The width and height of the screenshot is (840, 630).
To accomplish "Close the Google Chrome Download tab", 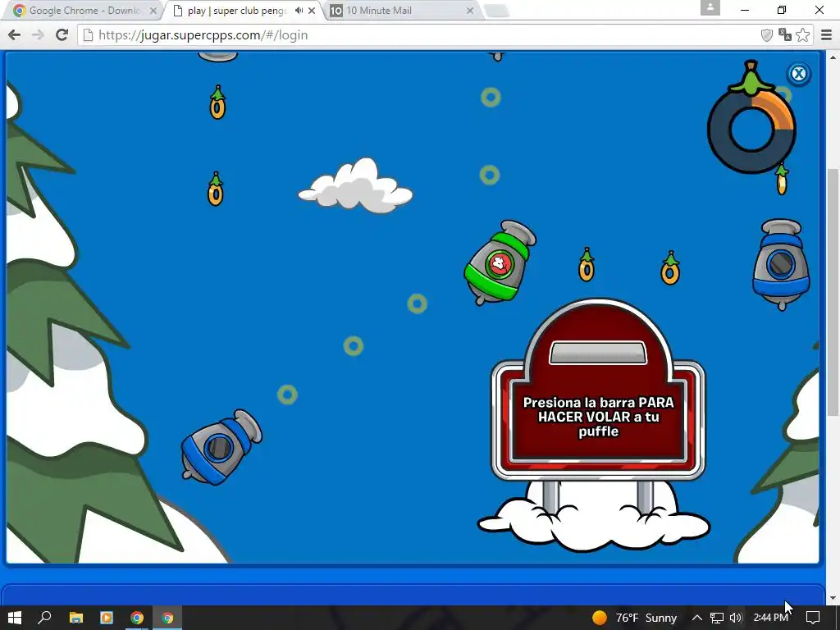I will pos(153,11).
